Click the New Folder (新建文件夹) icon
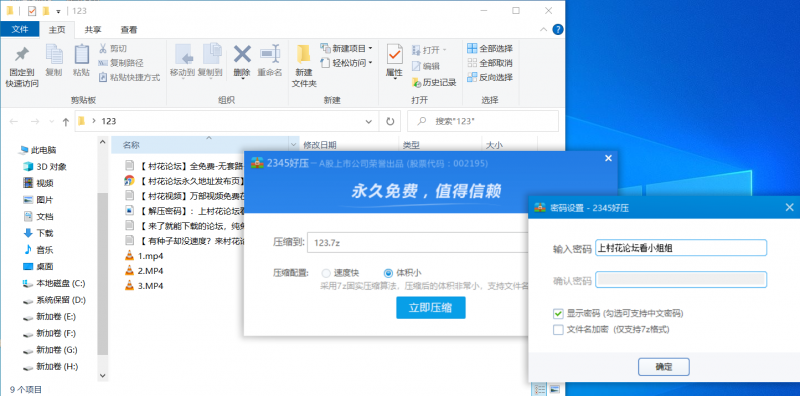The height and width of the screenshot is (396, 800). pyautogui.click(x=304, y=55)
